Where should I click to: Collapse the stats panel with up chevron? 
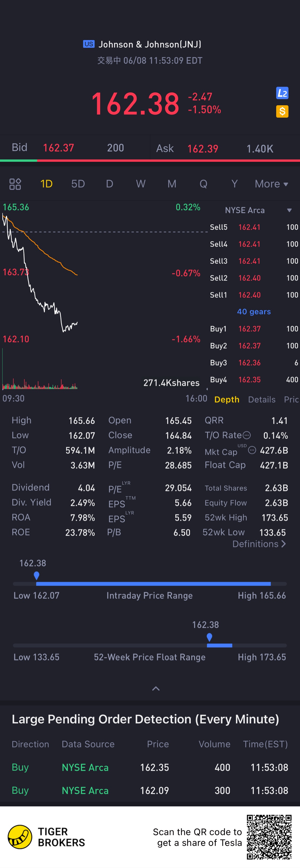coord(155,688)
